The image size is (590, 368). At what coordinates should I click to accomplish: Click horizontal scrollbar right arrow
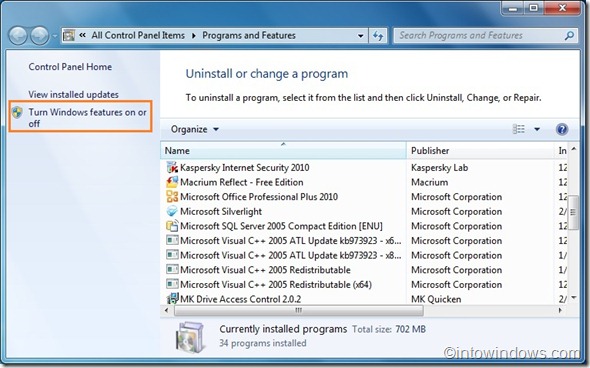(x=560, y=310)
